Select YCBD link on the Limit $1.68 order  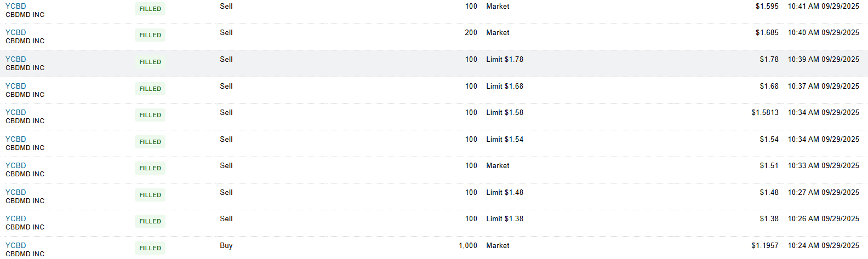click(x=16, y=86)
